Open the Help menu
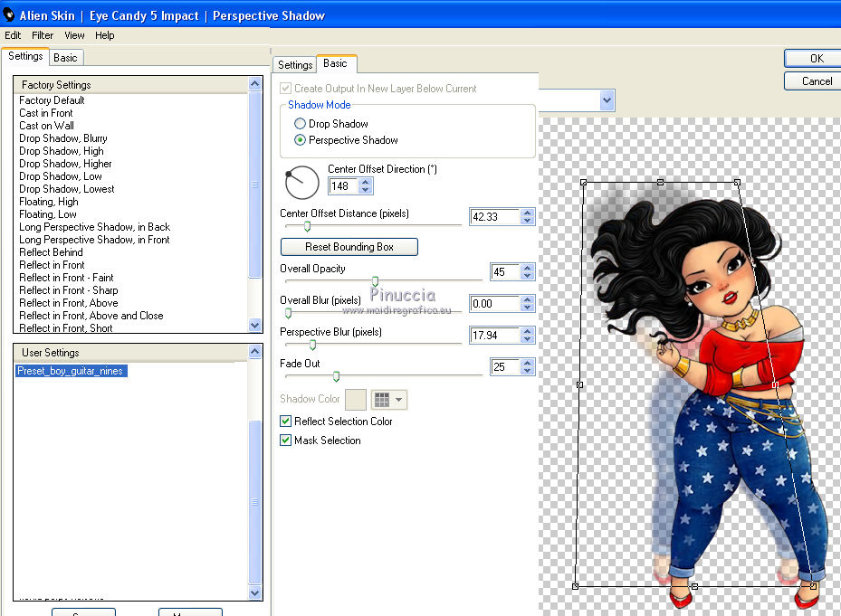The width and height of the screenshot is (841, 616). click(x=105, y=35)
